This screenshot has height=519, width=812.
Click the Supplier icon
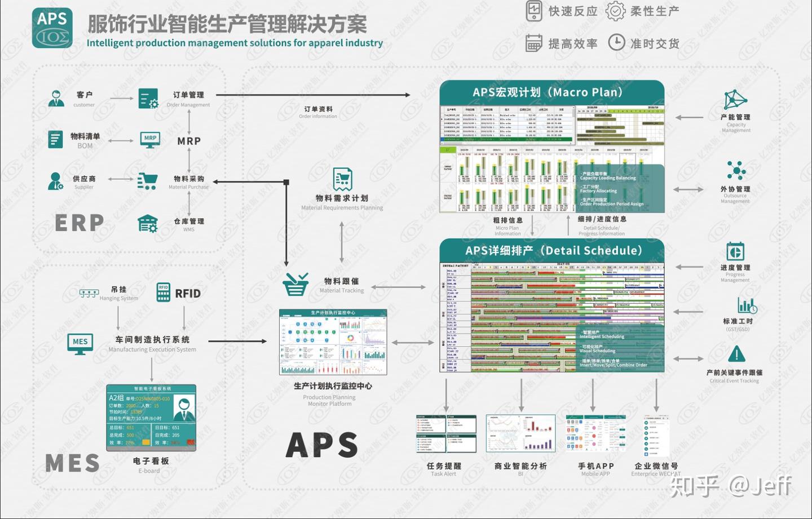pos(56,180)
